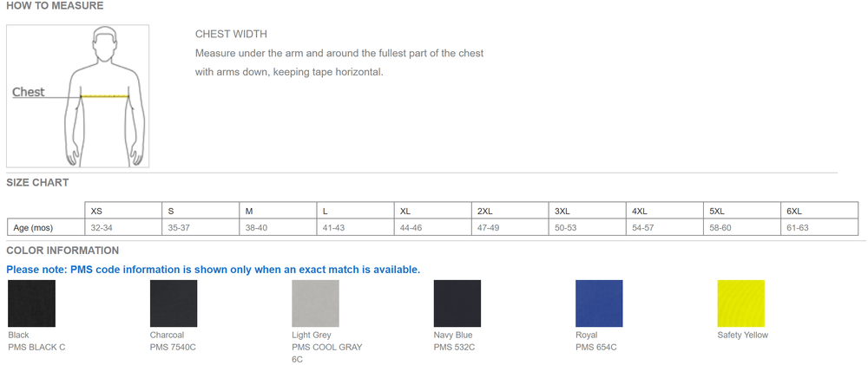Click the blue PMS code note text
This screenshot has width=868, height=365.
coord(214,270)
